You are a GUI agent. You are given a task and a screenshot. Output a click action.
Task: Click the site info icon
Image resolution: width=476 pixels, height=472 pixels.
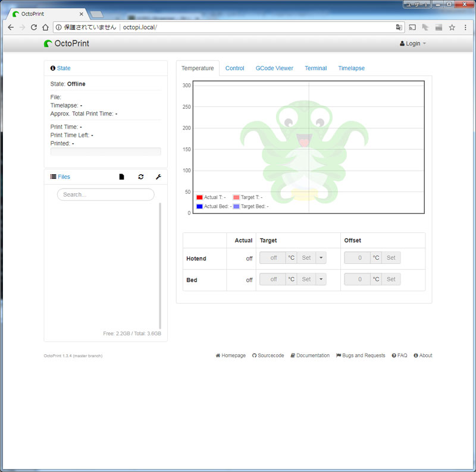coord(58,27)
